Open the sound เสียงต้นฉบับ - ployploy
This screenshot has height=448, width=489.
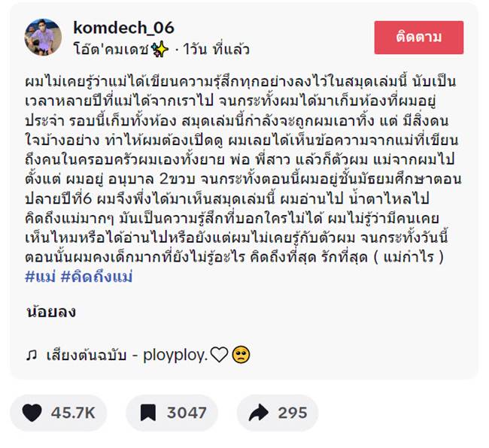click(x=128, y=355)
